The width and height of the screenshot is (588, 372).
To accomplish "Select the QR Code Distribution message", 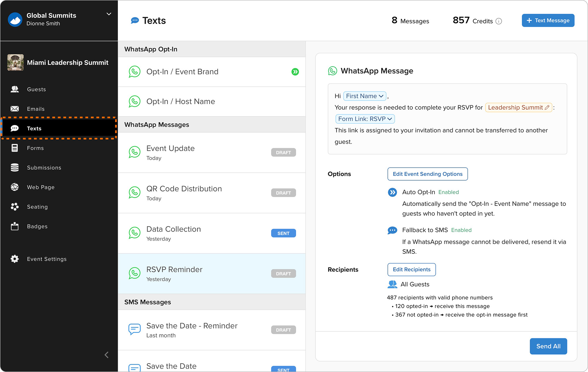I will 212,193.
